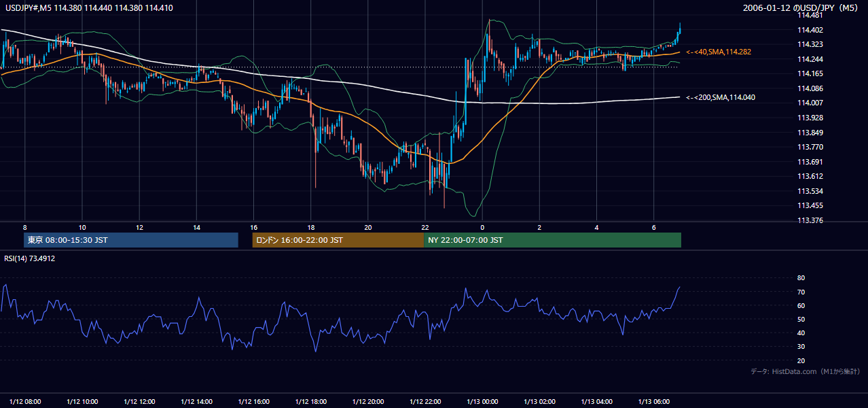Click price axis value 113.770

click(x=810, y=147)
